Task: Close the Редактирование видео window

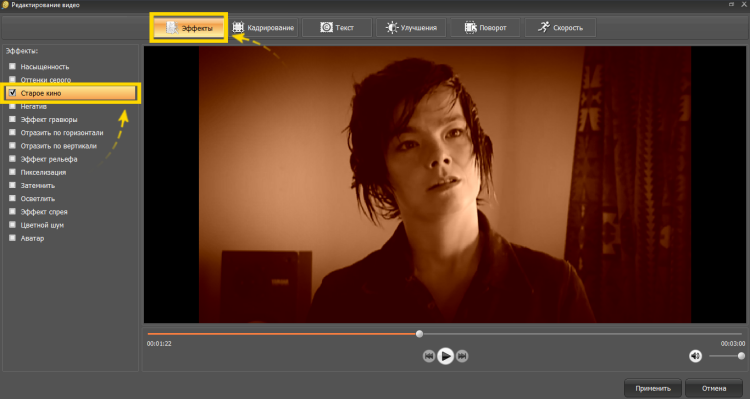Action: click(744, 4)
